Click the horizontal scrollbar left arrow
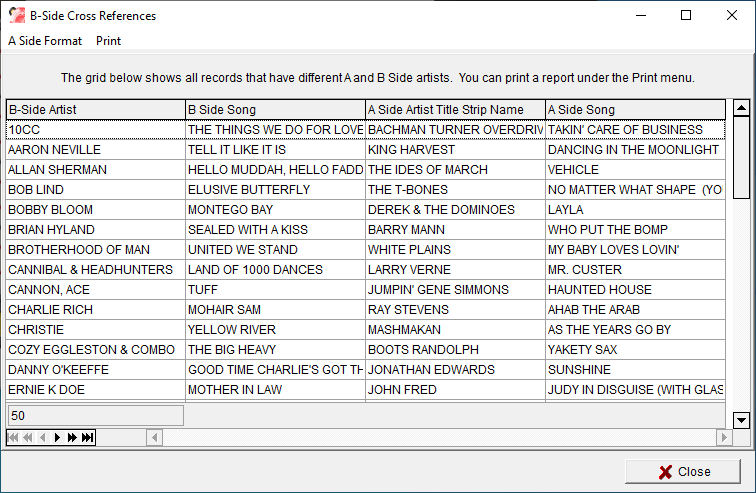 tap(154, 438)
